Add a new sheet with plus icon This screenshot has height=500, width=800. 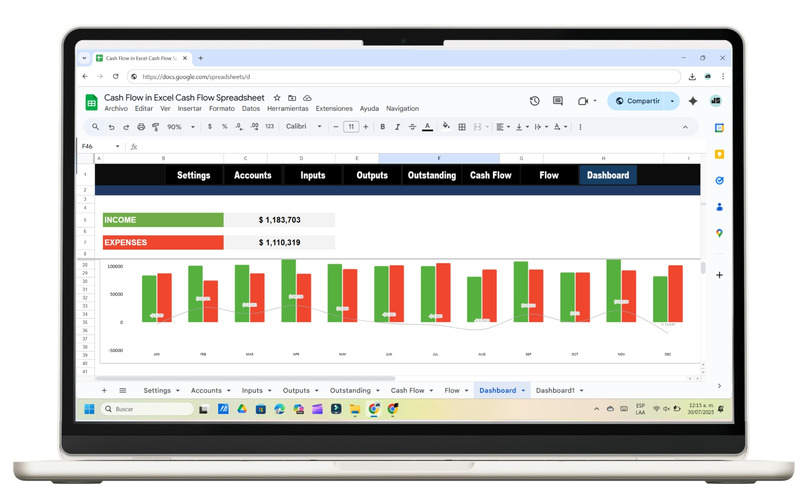point(104,390)
